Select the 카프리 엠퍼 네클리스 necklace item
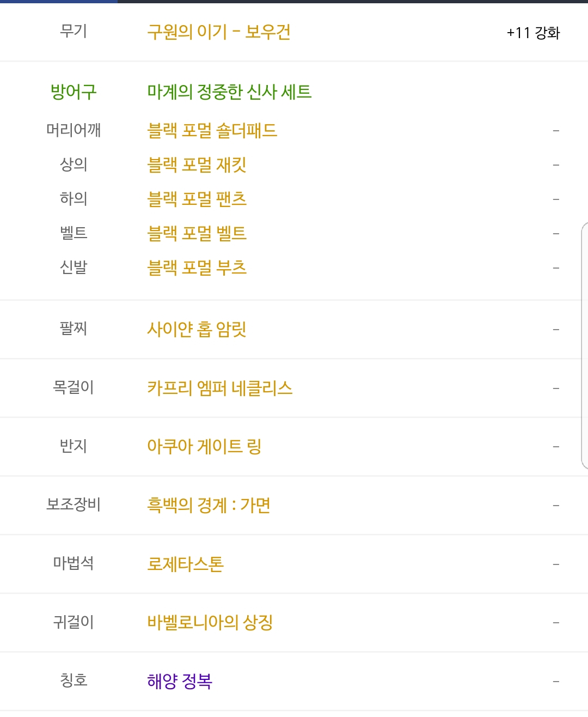The height and width of the screenshot is (717, 588). [219, 388]
